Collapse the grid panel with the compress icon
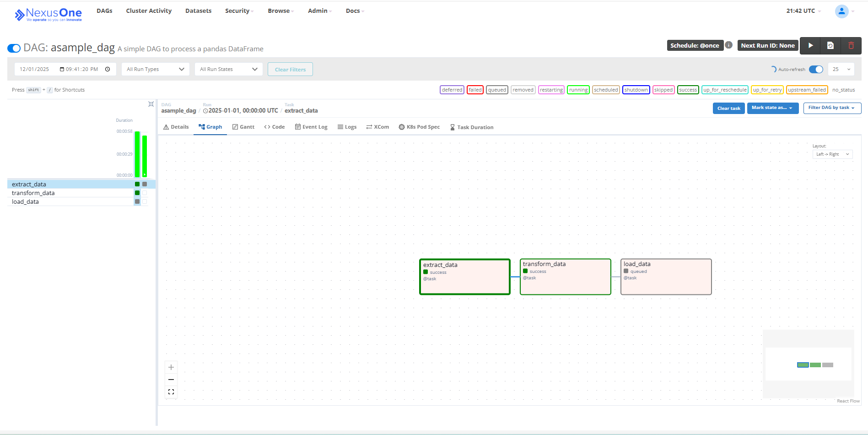The width and height of the screenshot is (868, 435). click(x=151, y=104)
